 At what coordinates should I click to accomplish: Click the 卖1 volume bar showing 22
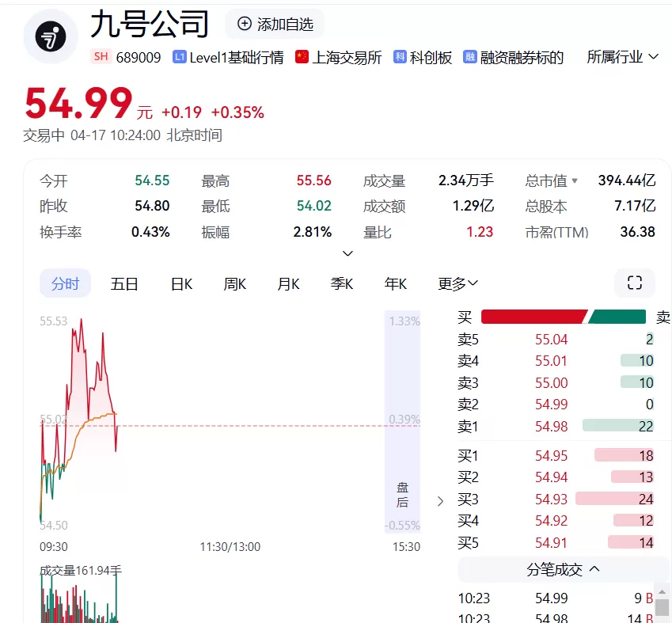coord(618,426)
